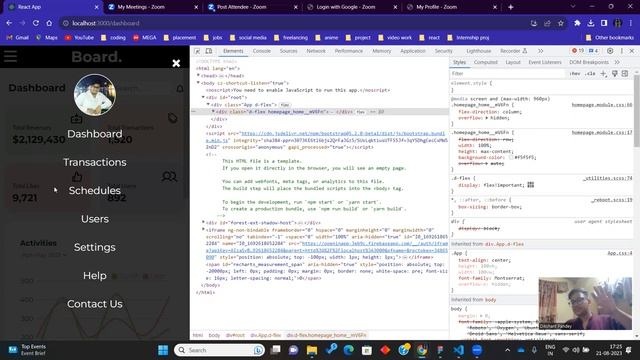
Task: Open Settings from the overlay menu
Action: coord(95,247)
